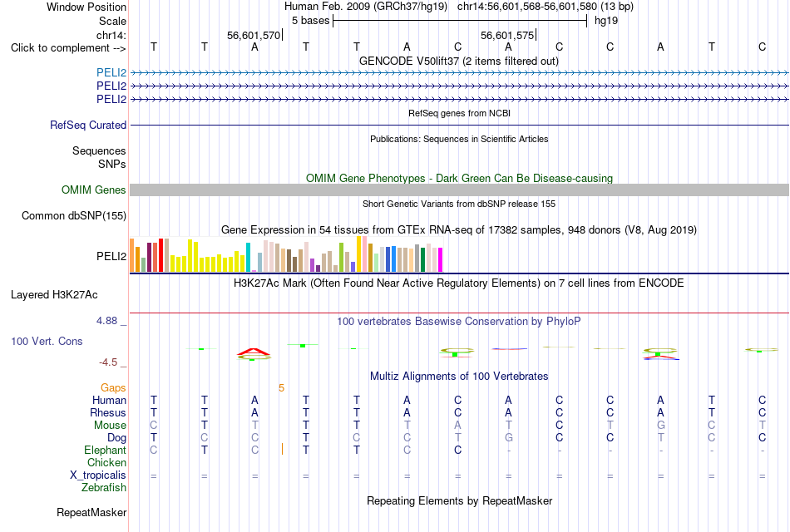Click the 'RefSeq genes from NCBI' title
The image size is (790, 532).
point(459,113)
